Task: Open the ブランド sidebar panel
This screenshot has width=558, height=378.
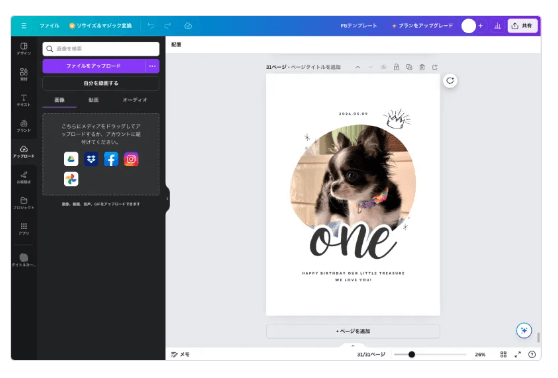Action: 24,126
